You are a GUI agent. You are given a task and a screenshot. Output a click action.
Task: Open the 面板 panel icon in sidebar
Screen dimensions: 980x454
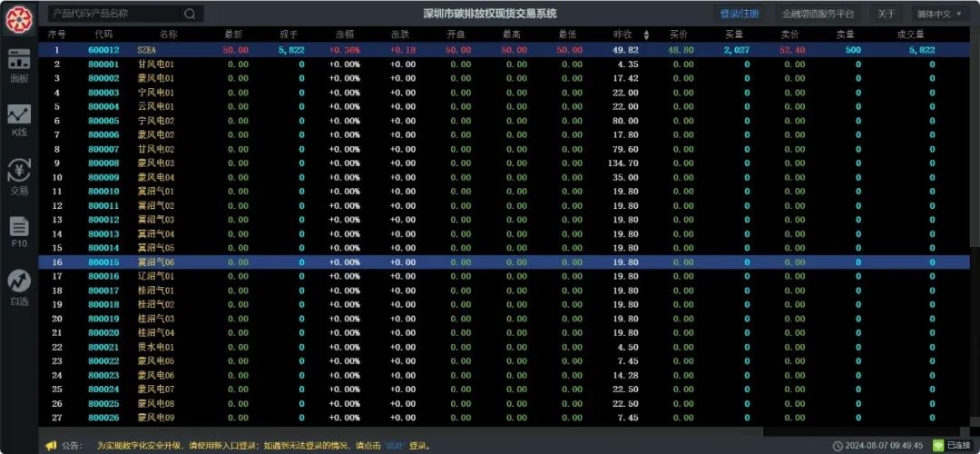[x=19, y=65]
